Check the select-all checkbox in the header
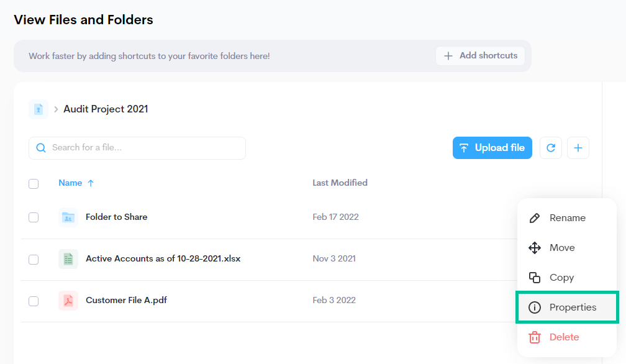Screen dimensions: 626x364 (x=34, y=183)
